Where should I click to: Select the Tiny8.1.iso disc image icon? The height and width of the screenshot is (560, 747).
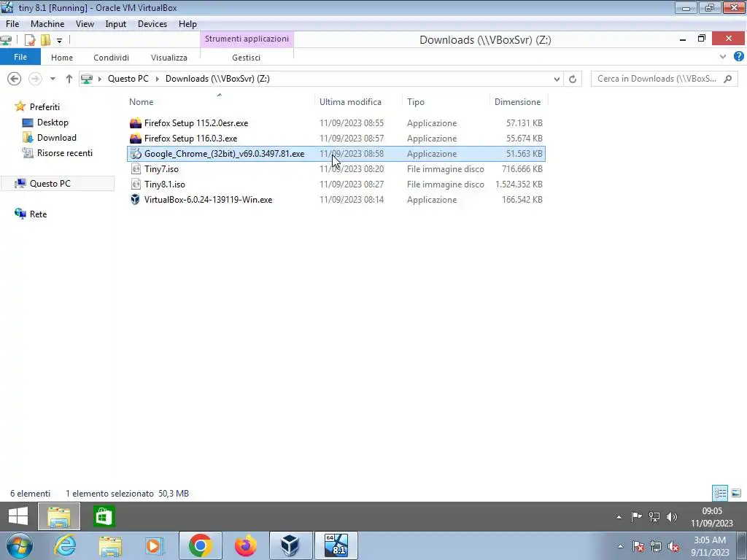point(136,184)
